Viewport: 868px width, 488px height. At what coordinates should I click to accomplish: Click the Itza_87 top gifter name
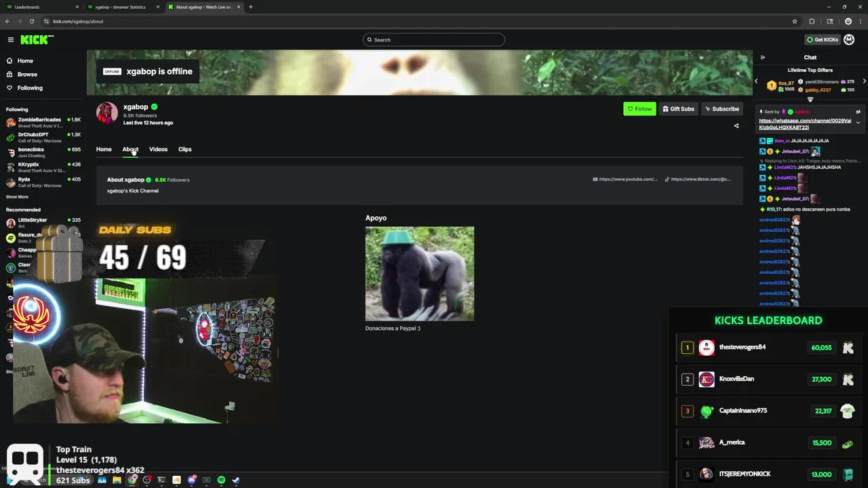point(785,83)
